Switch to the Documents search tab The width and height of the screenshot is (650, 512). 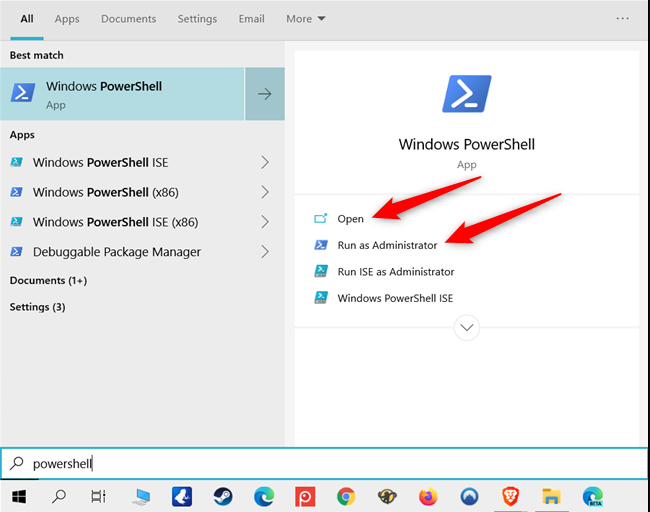[x=129, y=19]
